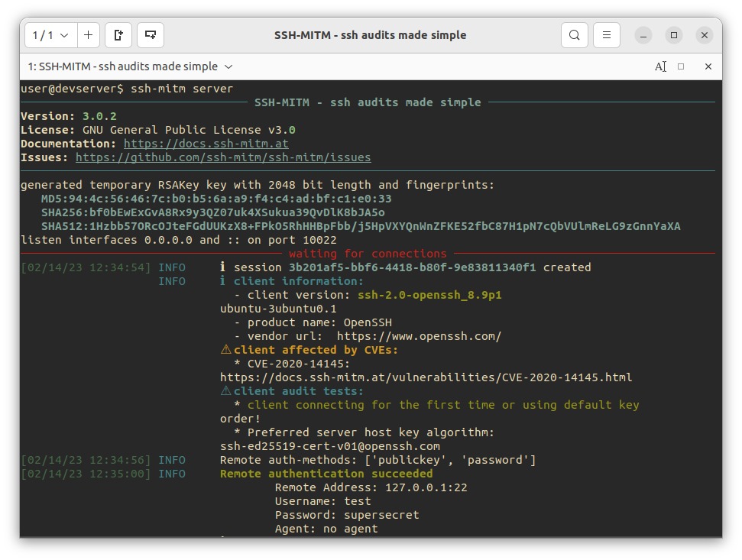Click the info icon before 'session' created line
This screenshot has width=742, height=560.
pos(222,267)
